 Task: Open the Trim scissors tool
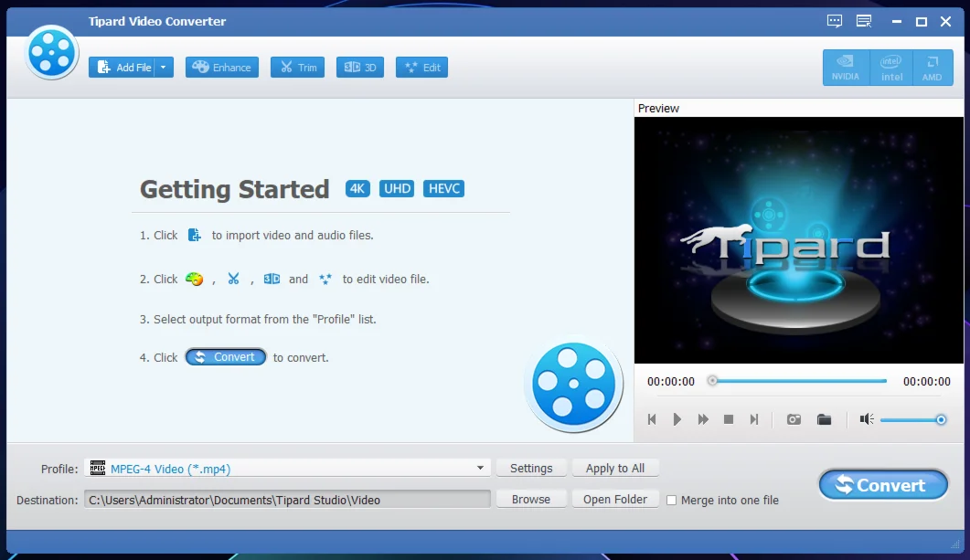[x=297, y=68]
